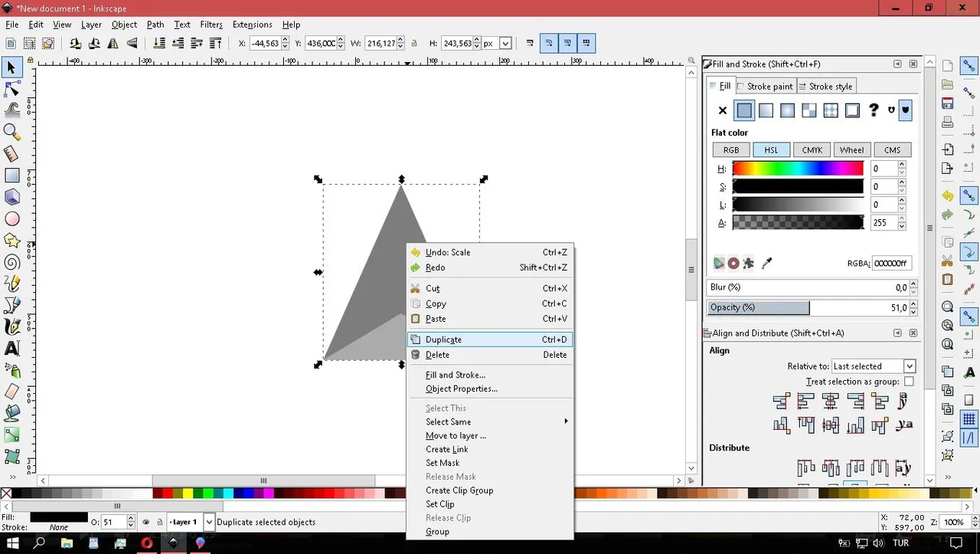
Task: Open the Layer 1 dropdown
Action: click(x=209, y=522)
